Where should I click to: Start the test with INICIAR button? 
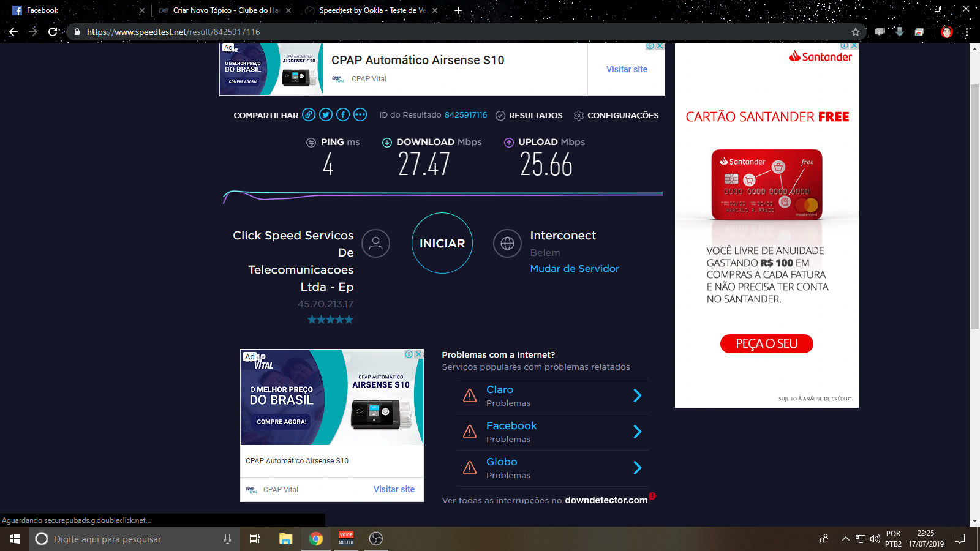pyautogui.click(x=442, y=243)
